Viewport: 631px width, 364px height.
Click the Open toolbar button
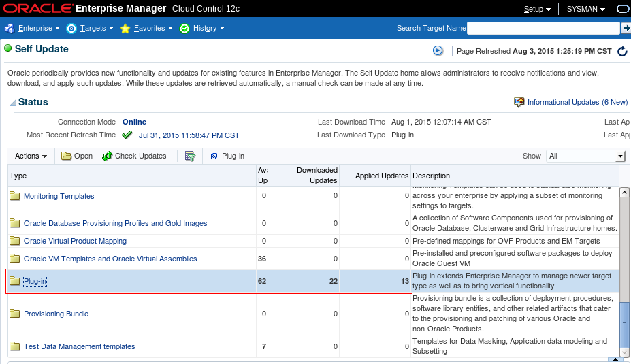[77, 156]
